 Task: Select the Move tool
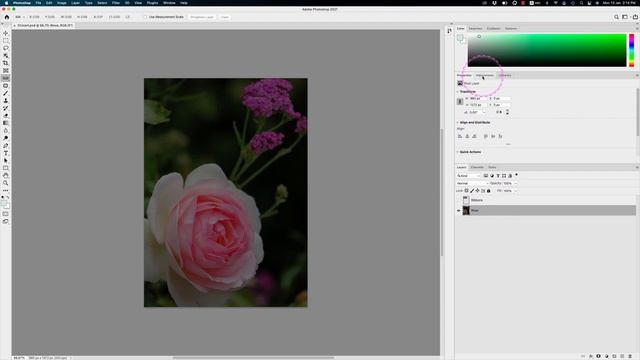tap(6, 33)
